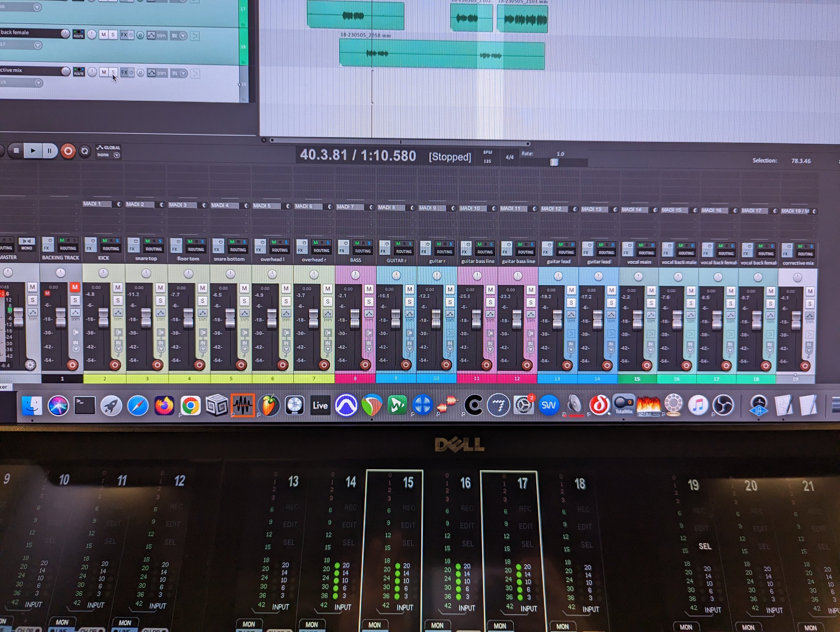
Task: Pause playback in the transport bar
Action: click(x=49, y=151)
